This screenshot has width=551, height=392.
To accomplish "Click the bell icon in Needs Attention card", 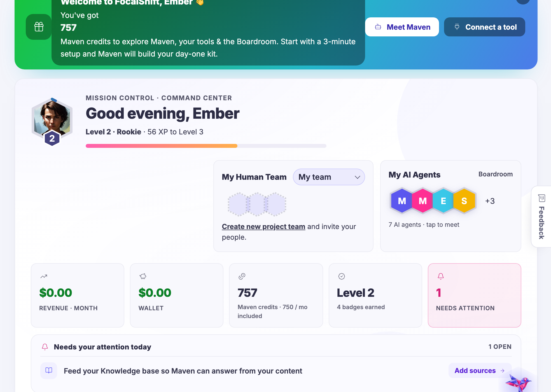I will coord(441,276).
